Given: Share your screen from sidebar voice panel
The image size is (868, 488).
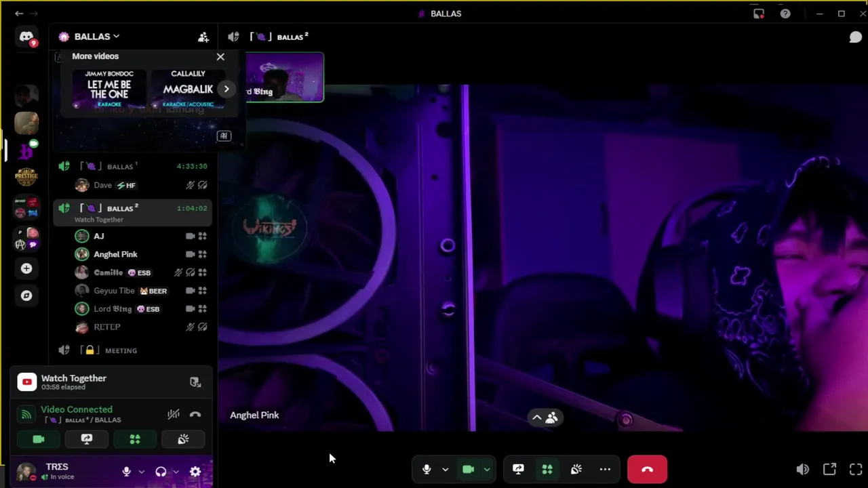Looking at the screenshot, I should pos(87,439).
